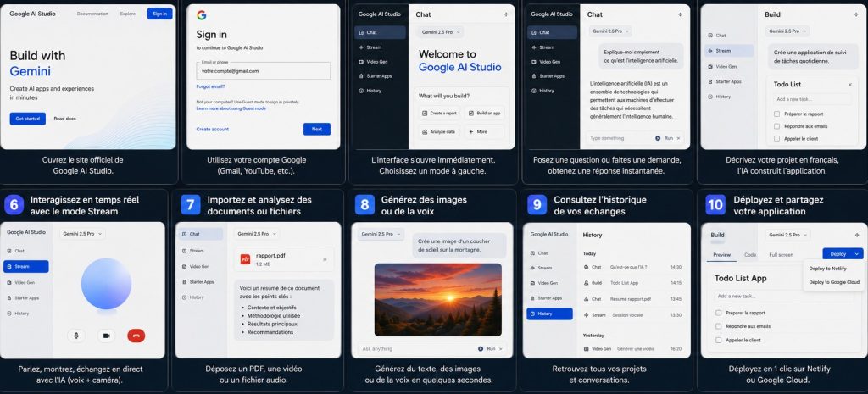Expand the chevron on the blue Deploy button

tap(857, 254)
